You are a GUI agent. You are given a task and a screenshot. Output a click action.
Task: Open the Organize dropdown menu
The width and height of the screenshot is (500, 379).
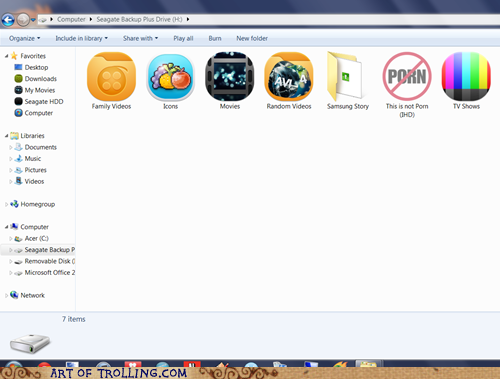tap(25, 38)
